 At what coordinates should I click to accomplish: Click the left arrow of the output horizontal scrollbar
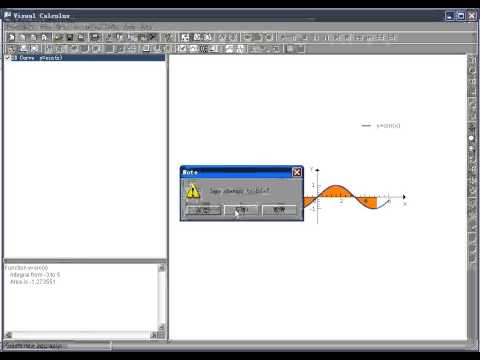pos(8,335)
